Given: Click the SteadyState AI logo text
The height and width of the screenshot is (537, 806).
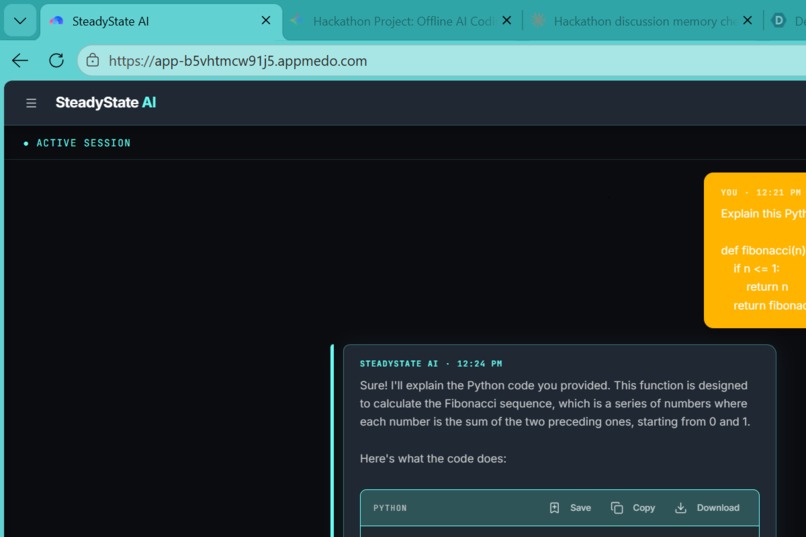Looking at the screenshot, I should point(106,103).
